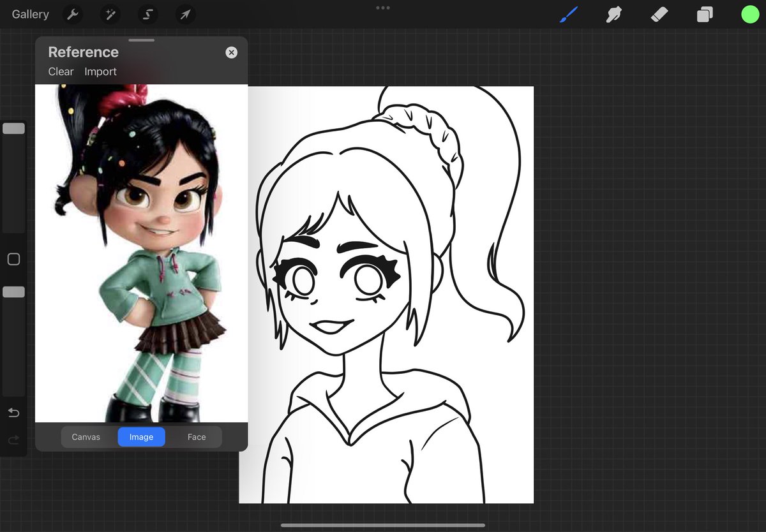
Task: Open the green active color picker
Action: tap(750, 14)
